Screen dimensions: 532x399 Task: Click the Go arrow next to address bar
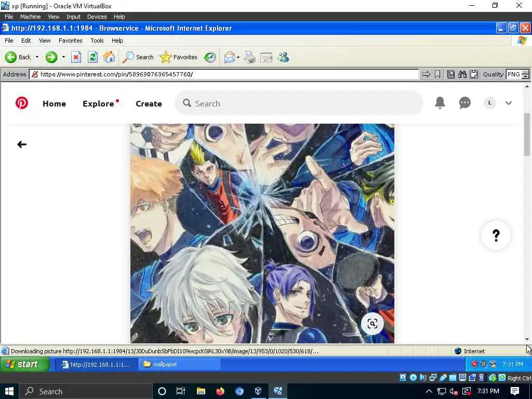(426, 74)
